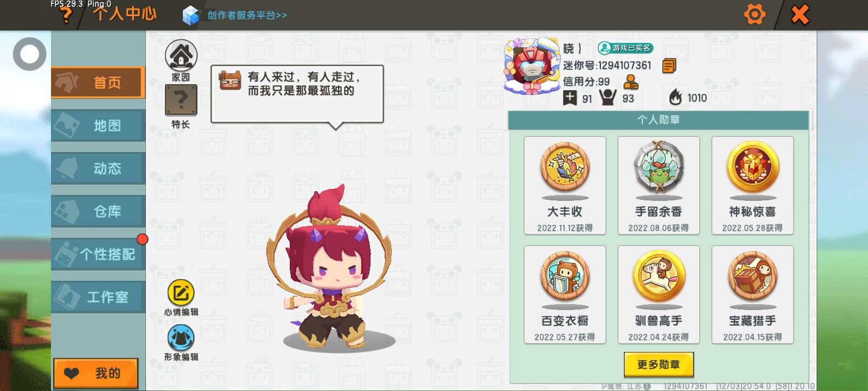
Task: Switch to the 动态 tab
Action: [x=98, y=168]
